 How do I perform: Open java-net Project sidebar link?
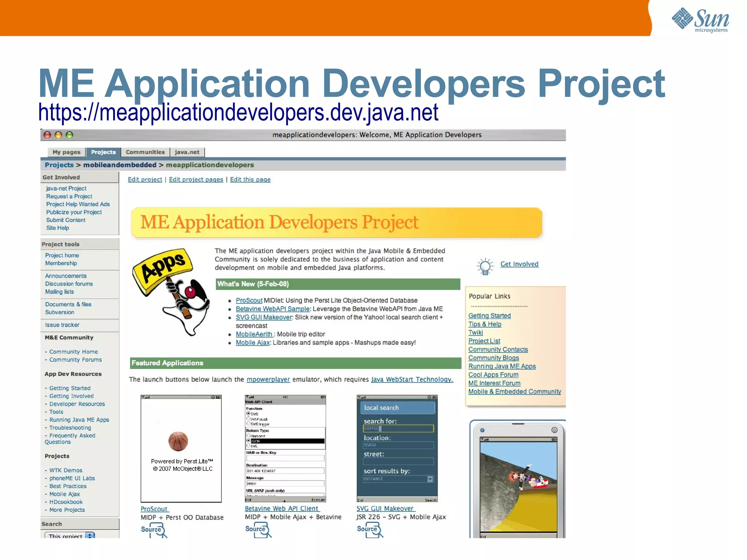click(x=66, y=188)
